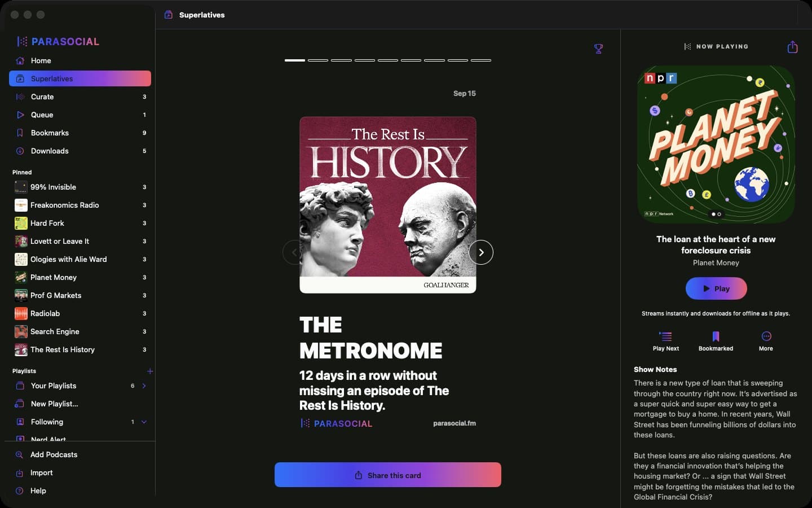Image resolution: width=812 pixels, height=508 pixels.
Task: Open the Downloads section
Action: (80, 151)
